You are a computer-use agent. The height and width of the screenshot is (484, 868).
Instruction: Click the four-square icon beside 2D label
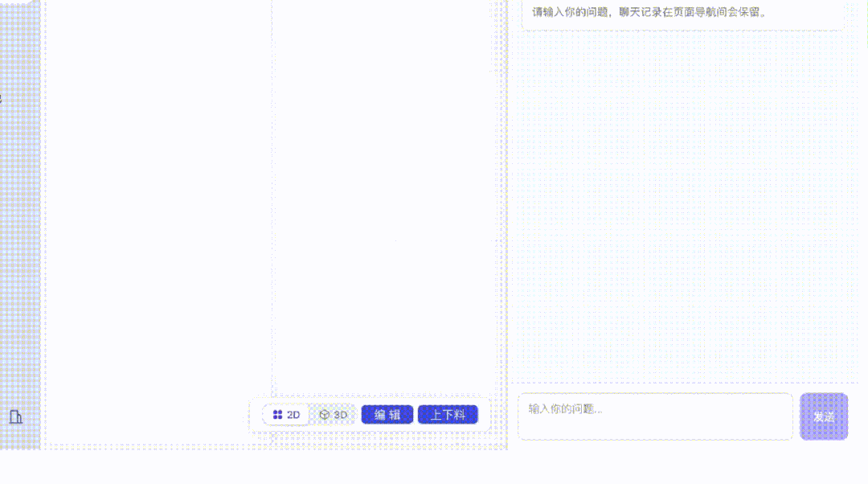[x=279, y=415]
